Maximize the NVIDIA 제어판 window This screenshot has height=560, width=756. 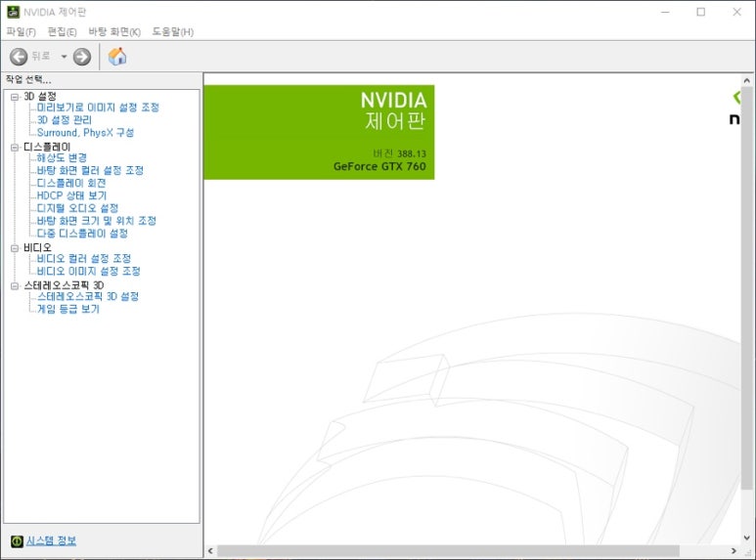[x=701, y=12]
